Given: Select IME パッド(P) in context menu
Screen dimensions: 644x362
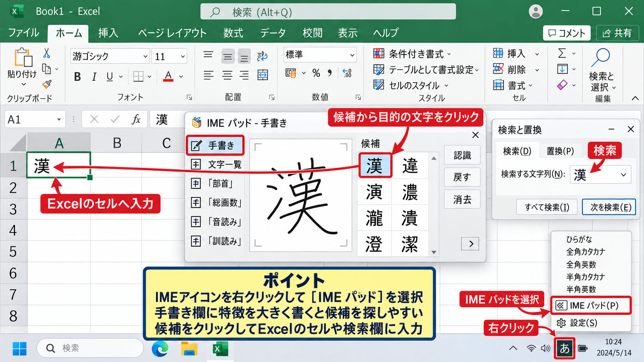Looking at the screenshot, I should 590,305.
